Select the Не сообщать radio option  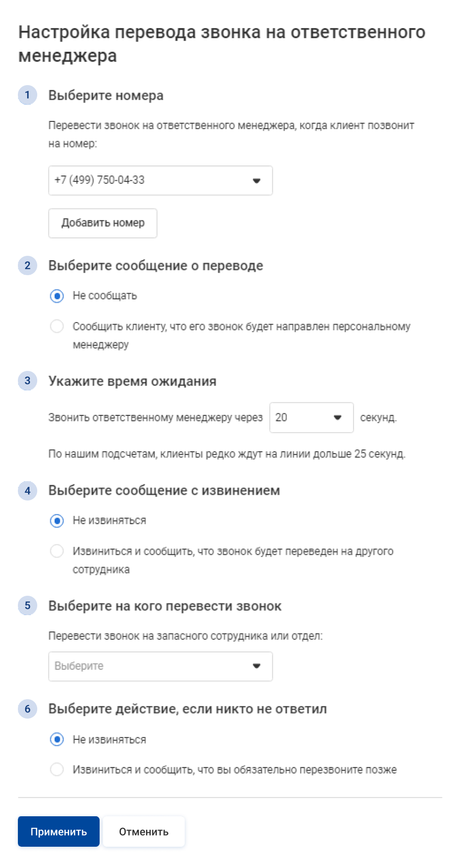click(57, 295)
